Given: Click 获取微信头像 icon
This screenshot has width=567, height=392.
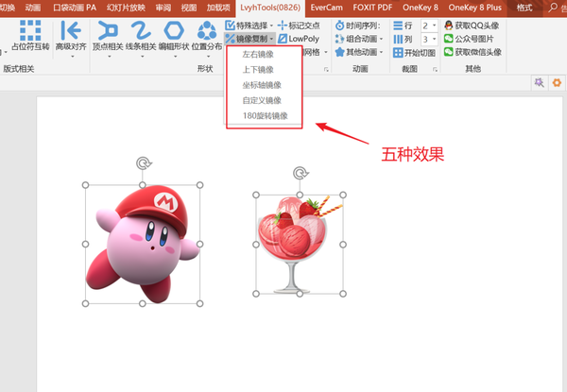Looking at the screenshot, I should pyautogui.click(x=448, y=52).
